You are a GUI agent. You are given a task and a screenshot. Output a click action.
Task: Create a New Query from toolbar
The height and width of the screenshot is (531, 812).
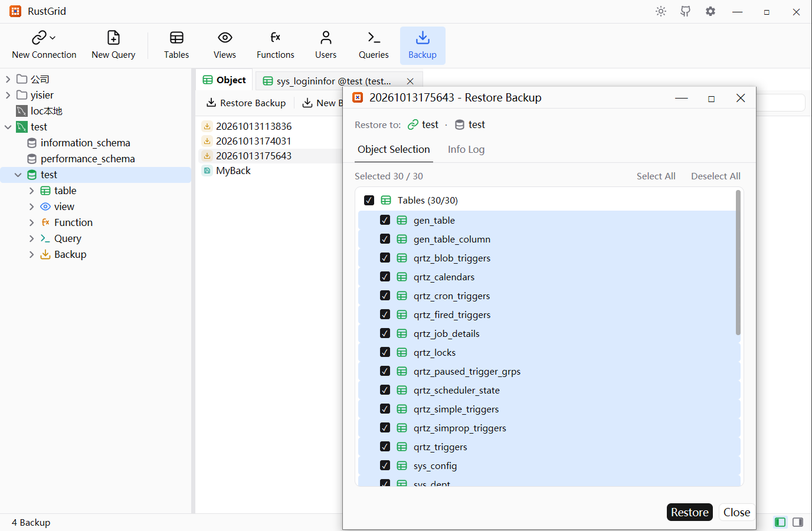click(113, 45)
